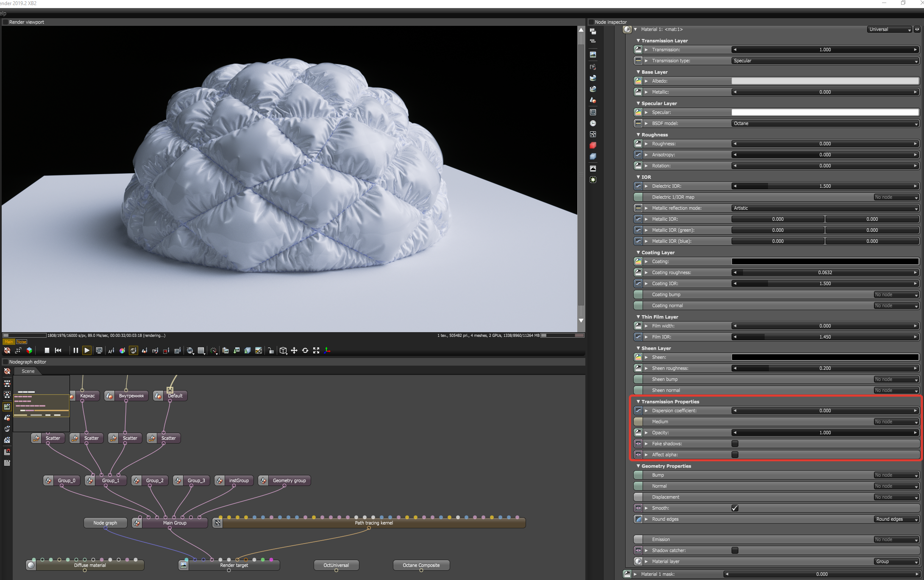Select the white balance picker icon

[x=122, y=351]
